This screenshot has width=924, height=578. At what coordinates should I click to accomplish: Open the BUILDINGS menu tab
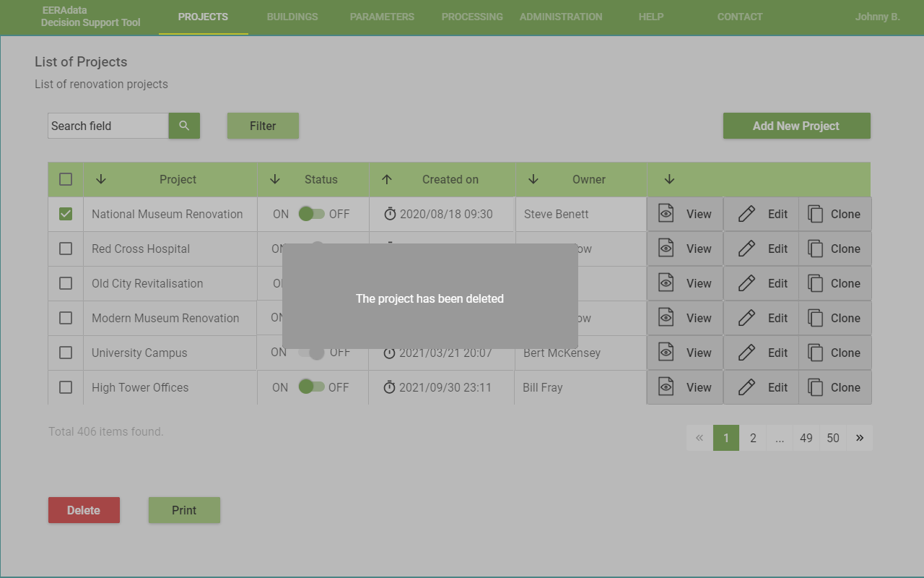tap(292, 17)
